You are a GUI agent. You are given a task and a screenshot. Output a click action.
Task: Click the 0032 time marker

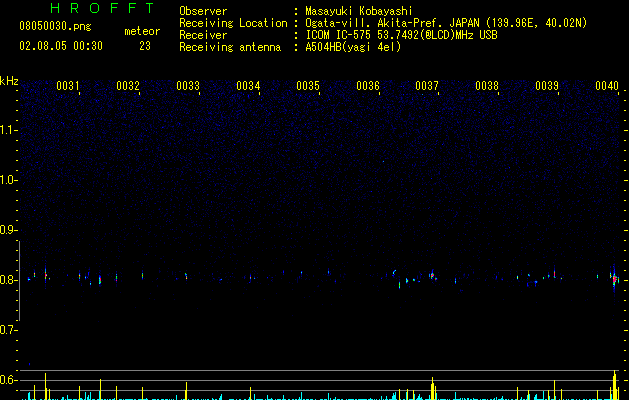(x=128, y=86)
